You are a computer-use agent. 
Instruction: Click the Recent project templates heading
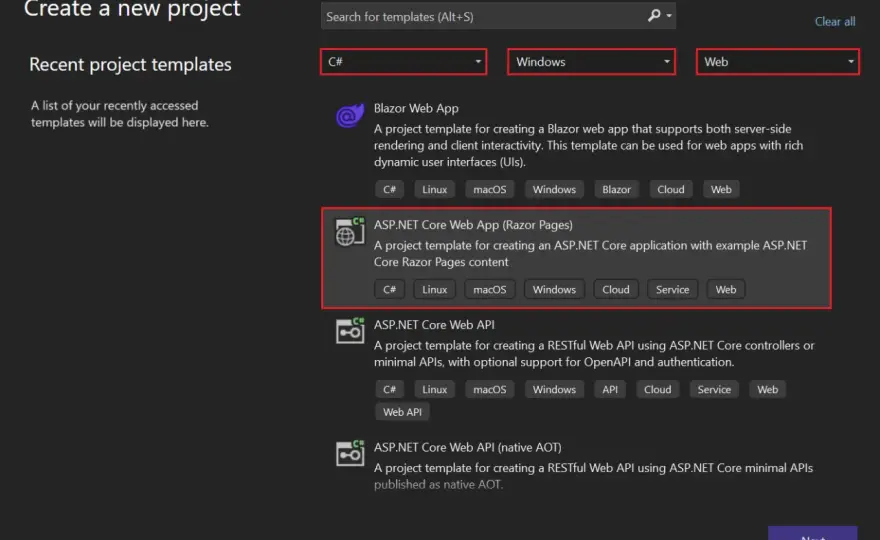(x=130, y=65)
